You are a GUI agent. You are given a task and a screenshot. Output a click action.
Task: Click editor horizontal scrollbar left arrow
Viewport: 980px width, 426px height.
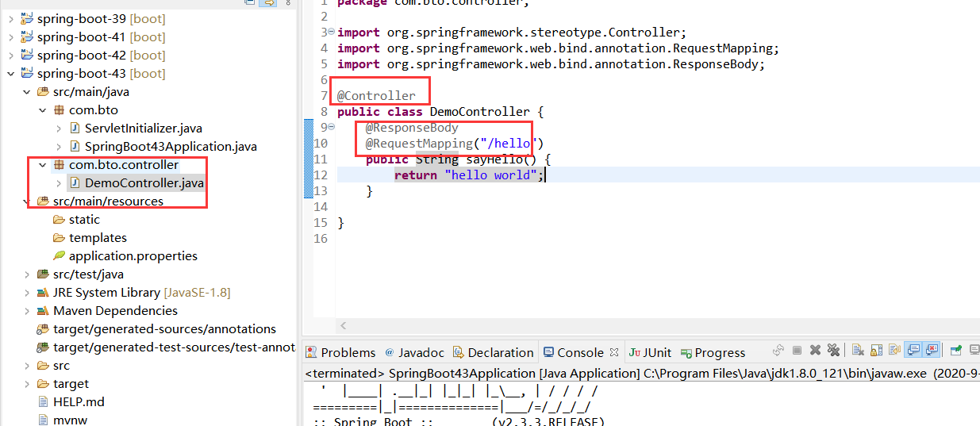point(343,325)
